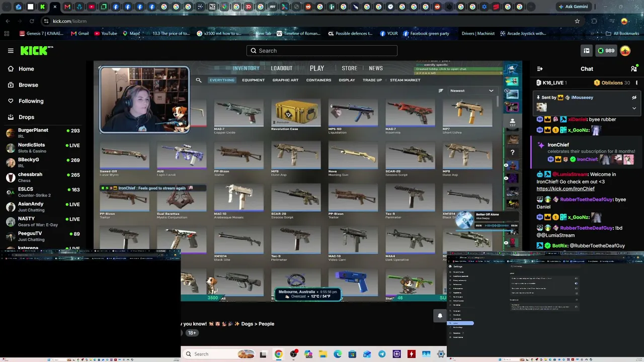Click the Kick search box
The height and width of the screenshot is (362, 644).
pos(322,51)
